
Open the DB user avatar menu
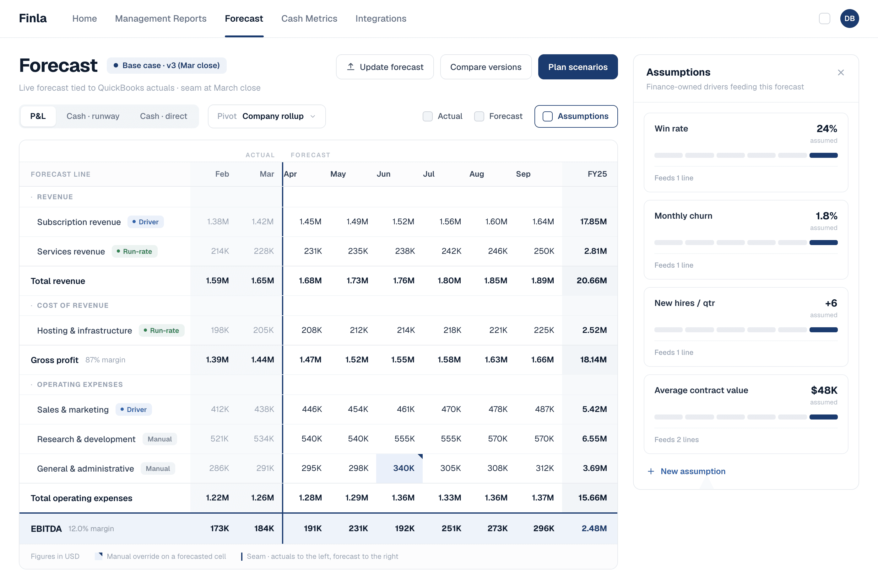849,19
